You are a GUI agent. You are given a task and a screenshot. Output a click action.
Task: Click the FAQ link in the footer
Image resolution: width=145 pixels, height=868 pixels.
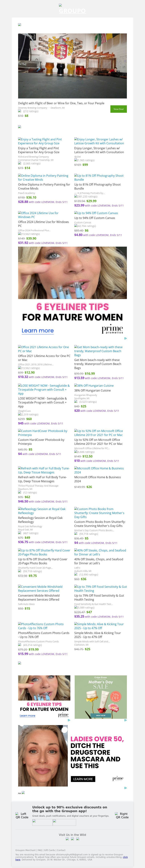tap(40, 850)
